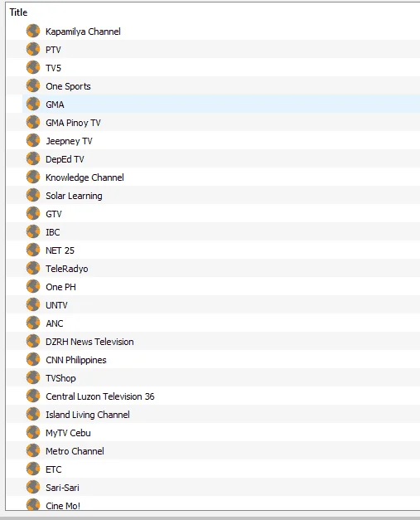This screenshot has height=520, width=420.
Task: Pick DepEd TV from the playlist
Action: (x=65, y=159)
